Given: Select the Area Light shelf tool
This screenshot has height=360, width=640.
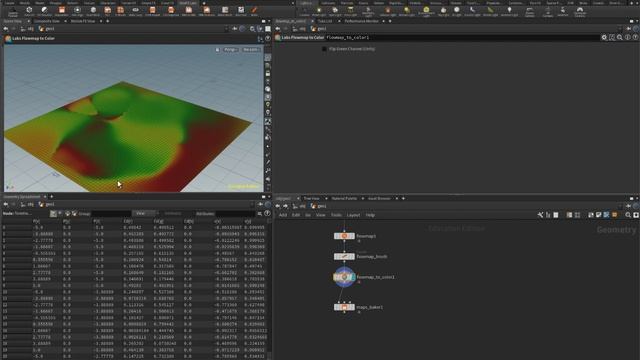Looking at the screenshot, I should click(x=350, y=11).
